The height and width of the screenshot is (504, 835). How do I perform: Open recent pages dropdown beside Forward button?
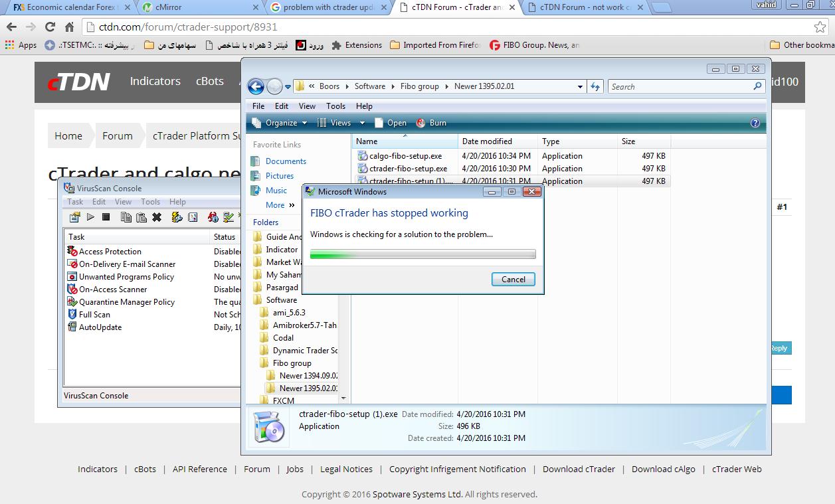click(x=288, y=86)
